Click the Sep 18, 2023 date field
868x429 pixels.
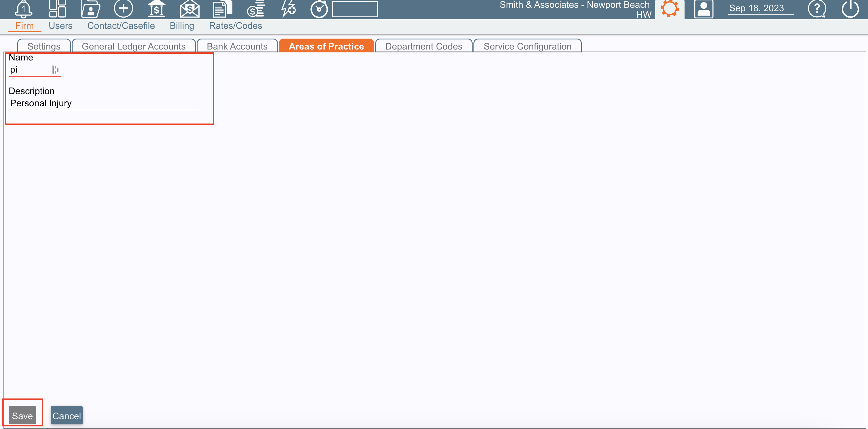761,8
